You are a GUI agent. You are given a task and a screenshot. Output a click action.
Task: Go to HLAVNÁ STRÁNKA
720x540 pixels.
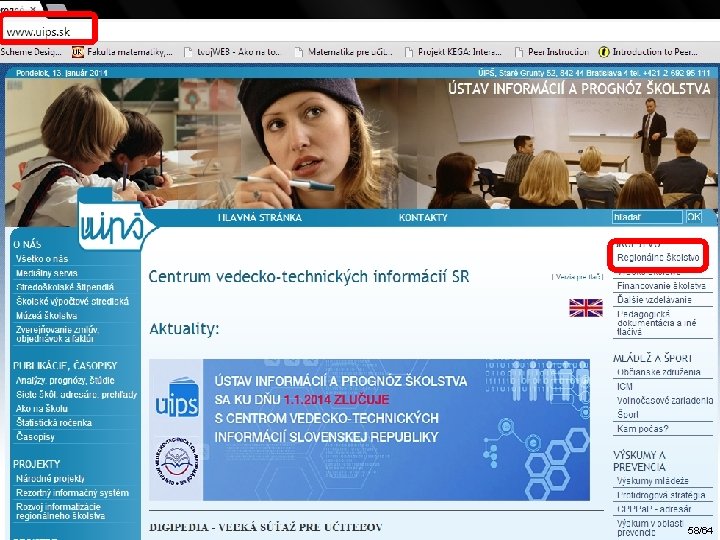(260, 218)
